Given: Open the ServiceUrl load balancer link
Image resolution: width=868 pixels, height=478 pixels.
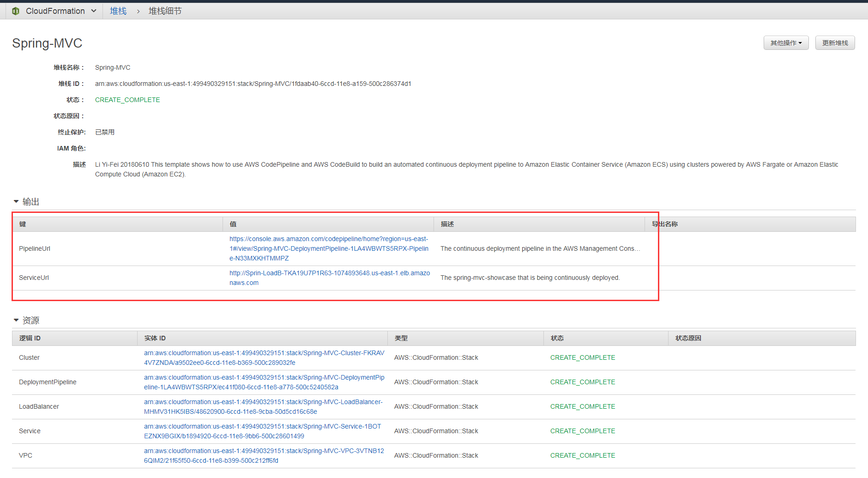Looking at the screenshot, I should pos(330,278).
